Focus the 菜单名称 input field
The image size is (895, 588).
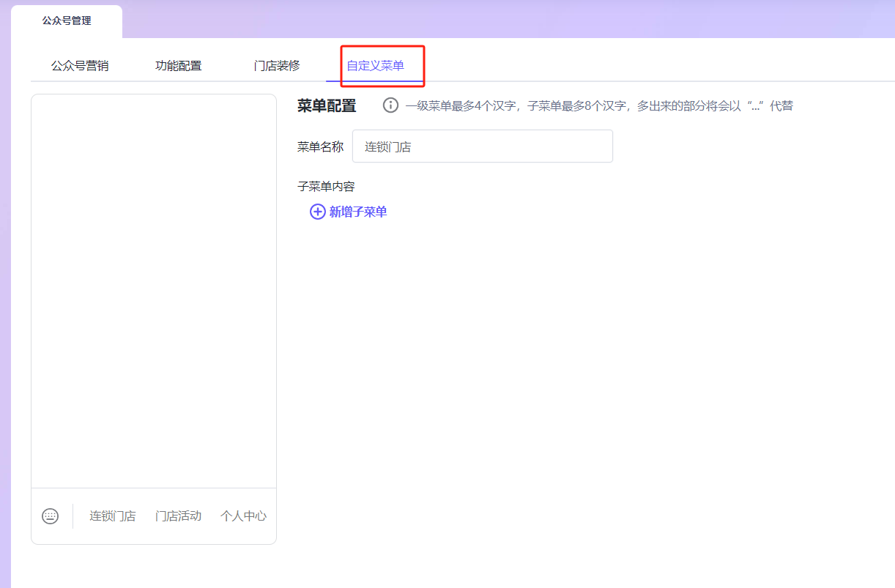[482, 146]
